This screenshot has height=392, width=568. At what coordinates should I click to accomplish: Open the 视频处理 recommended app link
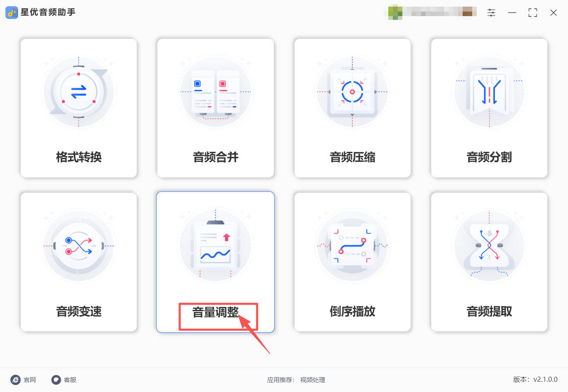313,380
